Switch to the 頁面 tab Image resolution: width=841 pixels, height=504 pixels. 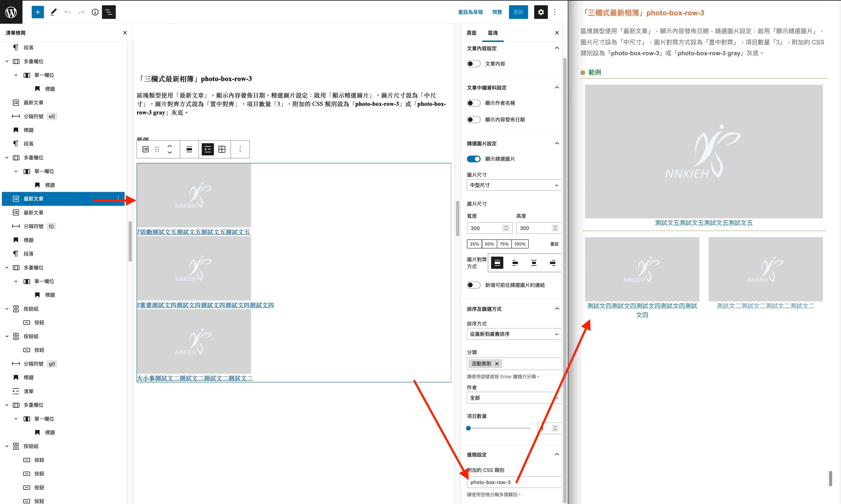pos(471,33)
